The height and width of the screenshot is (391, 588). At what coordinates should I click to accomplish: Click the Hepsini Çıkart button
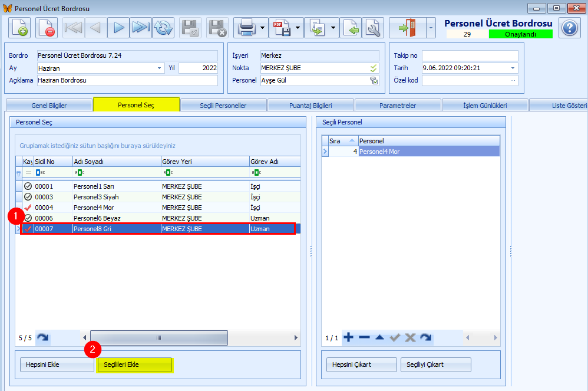pos(360,364)
